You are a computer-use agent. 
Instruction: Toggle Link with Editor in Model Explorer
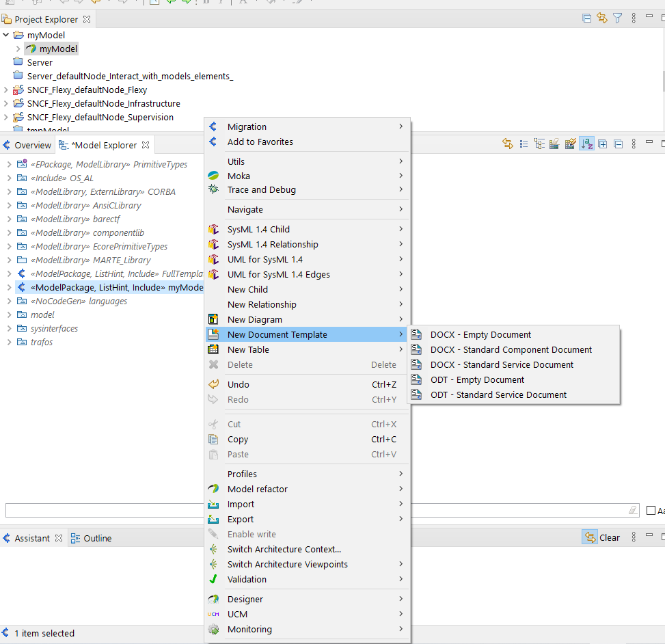click(x=508, y=144)
